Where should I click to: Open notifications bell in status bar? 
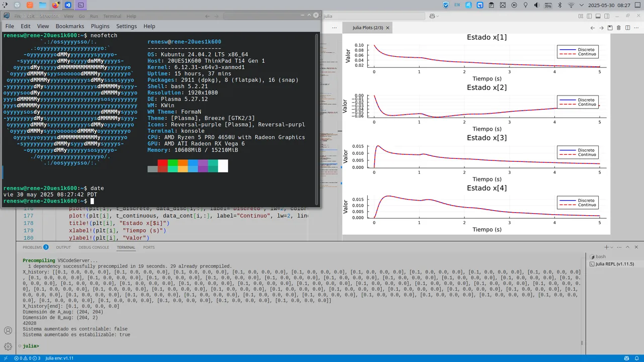(x=637, y=358)
